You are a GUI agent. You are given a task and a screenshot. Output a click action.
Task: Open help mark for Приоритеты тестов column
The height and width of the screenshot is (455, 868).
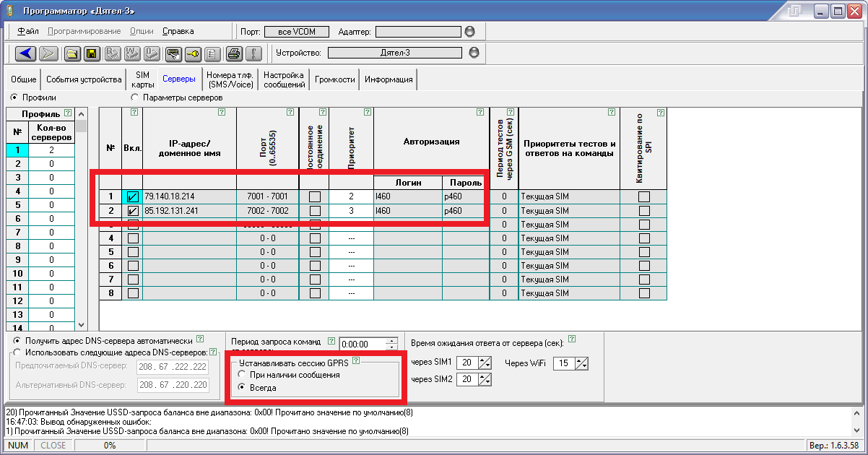coord(612,112)
